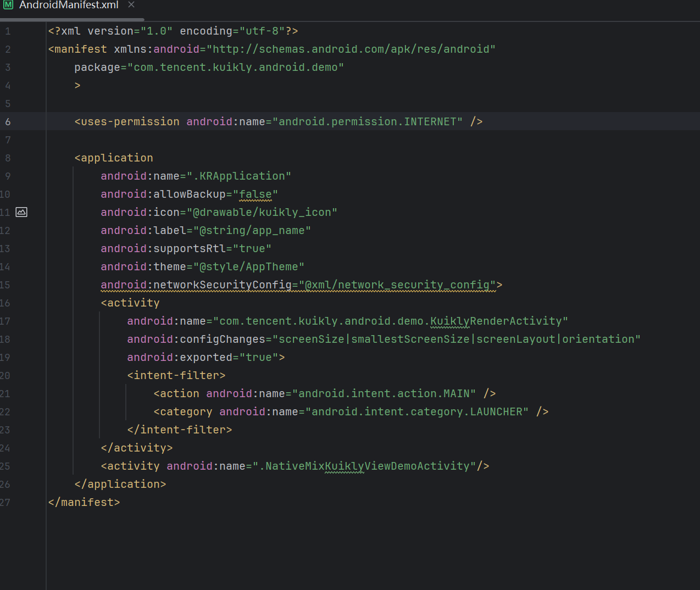
Task: Close the AndroidManifest.xml tab
Action: pyautogui.click(x=131, y=5)
